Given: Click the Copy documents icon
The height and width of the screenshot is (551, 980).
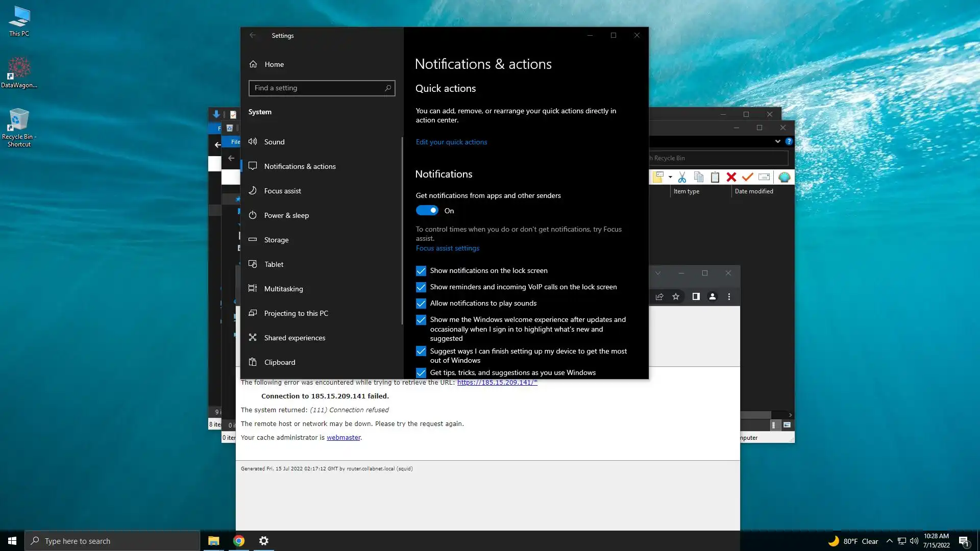Looking at the screenshot, I should coord(699,177).
